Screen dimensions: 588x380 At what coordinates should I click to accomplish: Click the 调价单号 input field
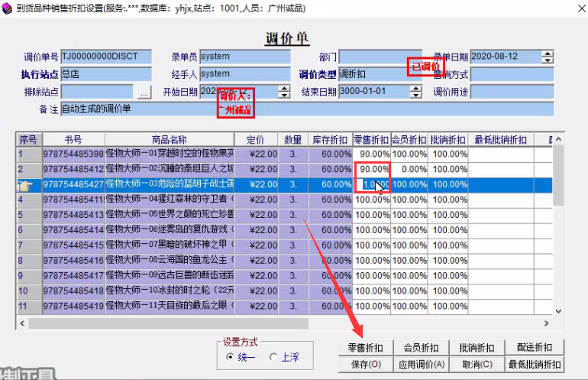tap(106, 57)
